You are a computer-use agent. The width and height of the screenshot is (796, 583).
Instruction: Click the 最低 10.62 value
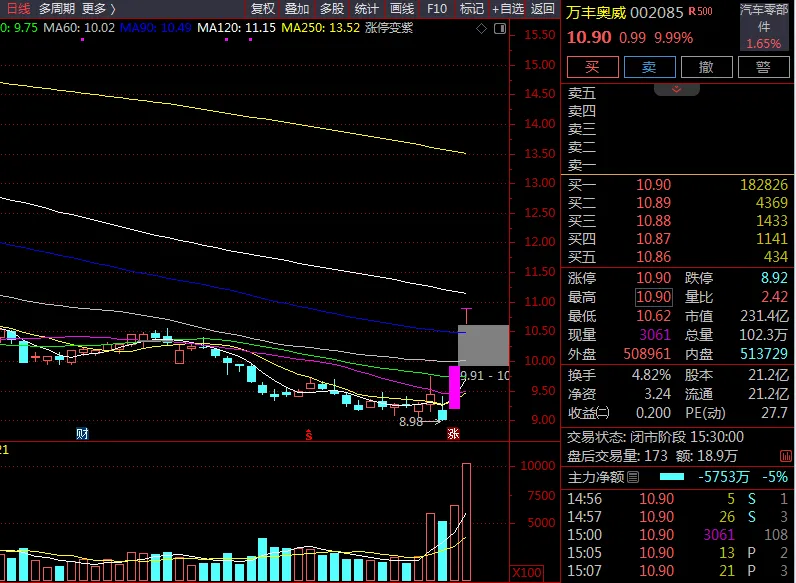[654, 316]
